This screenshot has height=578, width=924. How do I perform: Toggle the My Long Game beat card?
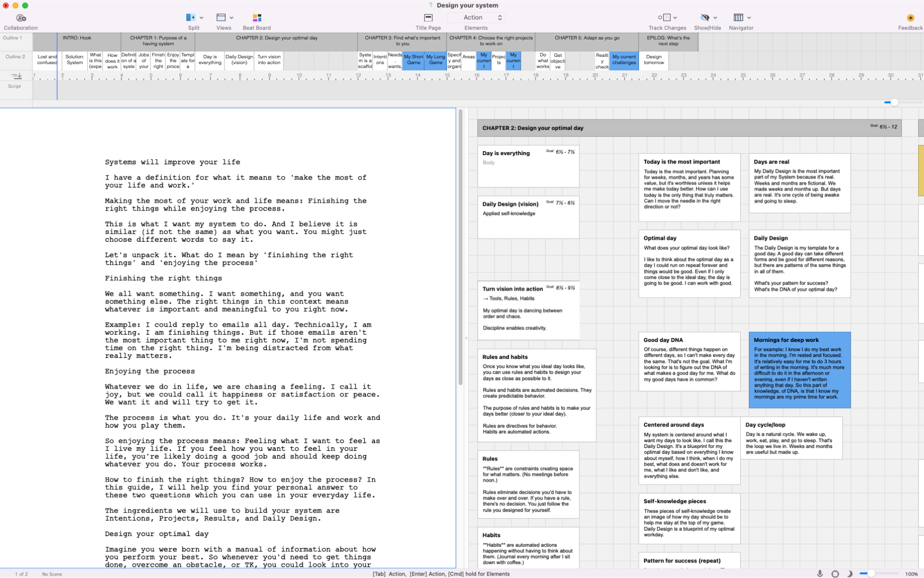[x=435, y=59]
